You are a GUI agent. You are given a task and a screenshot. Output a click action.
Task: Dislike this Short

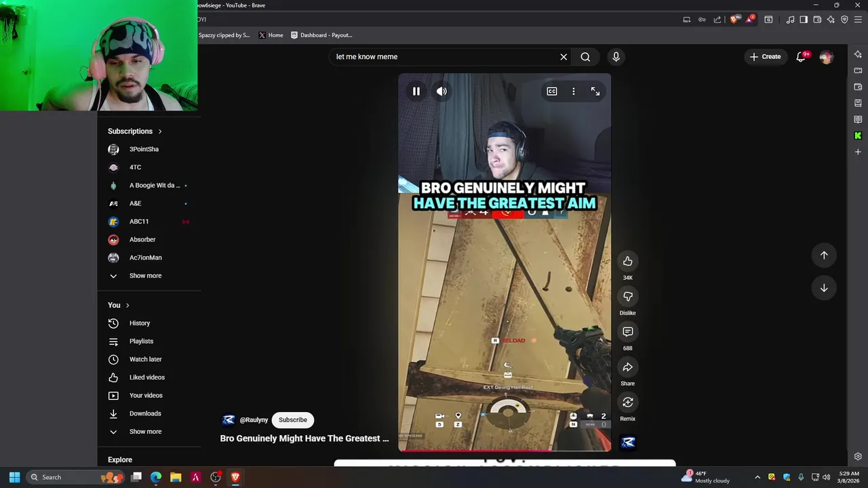(628, 296)
